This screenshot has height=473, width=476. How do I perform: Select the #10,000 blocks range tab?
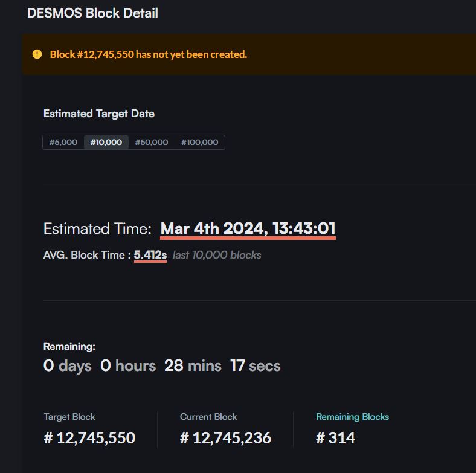[x=106, y=142]
